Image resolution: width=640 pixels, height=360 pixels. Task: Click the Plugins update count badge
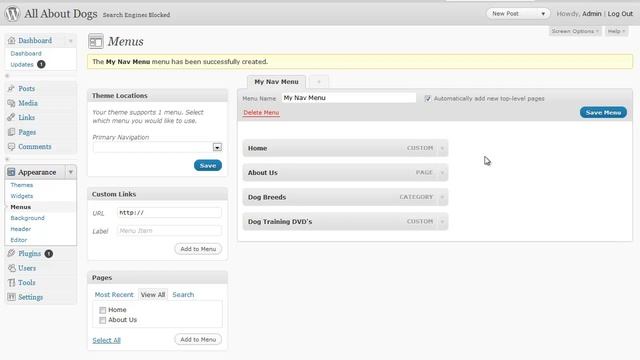[x=49, y=254]
